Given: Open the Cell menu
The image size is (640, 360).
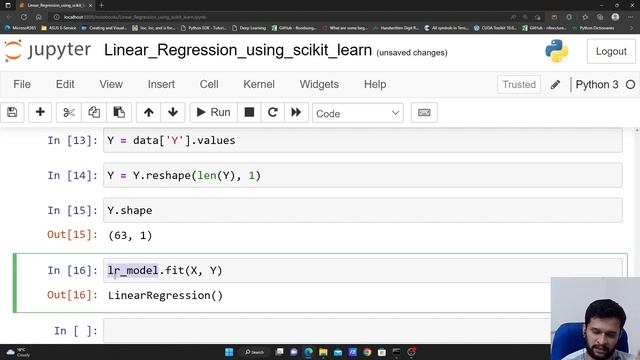Looking at the screenshot, I should [209, 84].
